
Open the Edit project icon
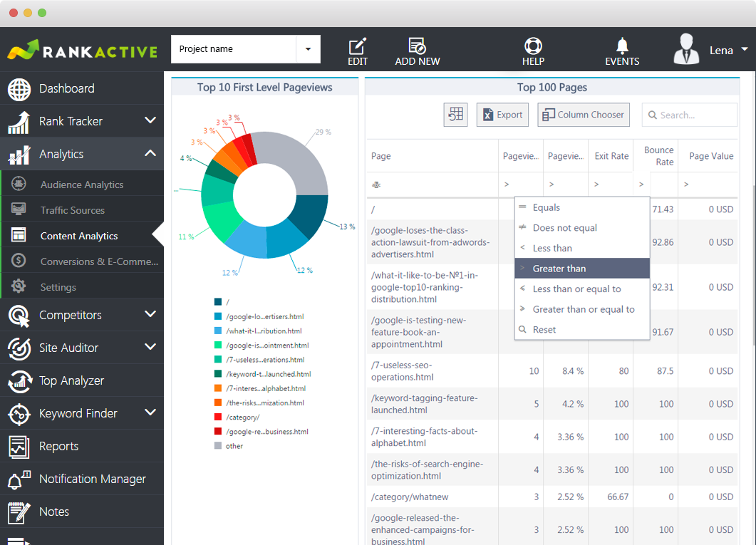357,46
